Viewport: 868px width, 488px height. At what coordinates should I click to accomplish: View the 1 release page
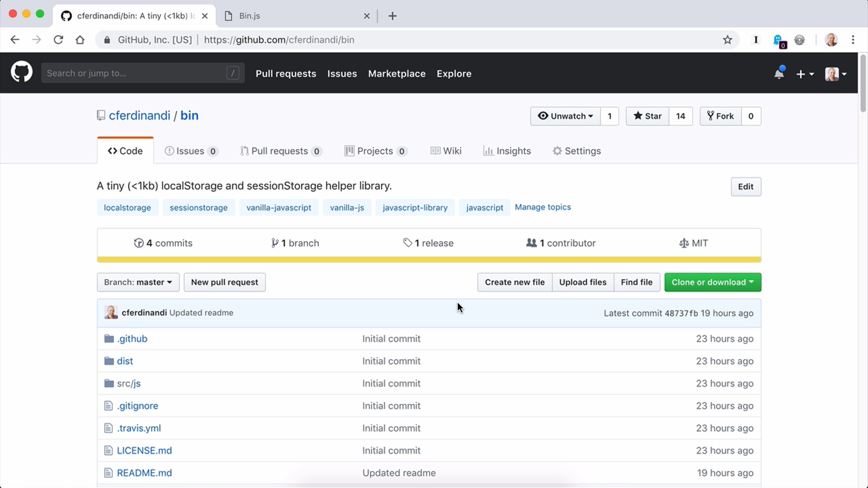pyautogui.click(x=428, y=243)
